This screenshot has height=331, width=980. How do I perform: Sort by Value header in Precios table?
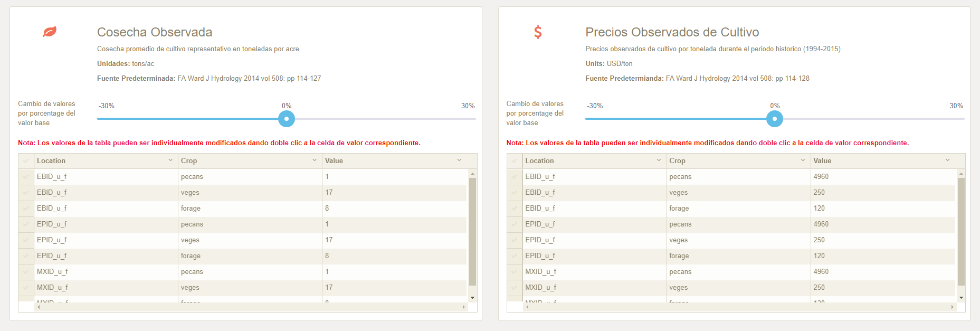tap(822, 161)
